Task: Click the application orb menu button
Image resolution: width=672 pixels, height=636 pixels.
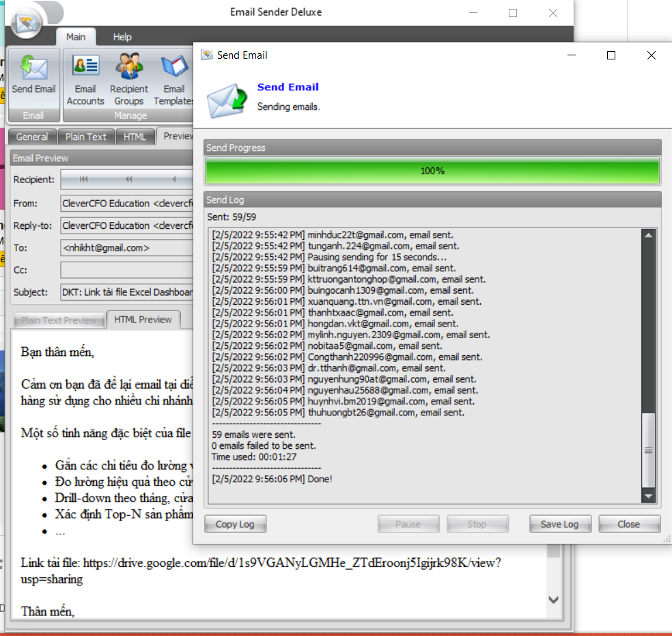Action: pyautogui.click(x=26, y=24)
